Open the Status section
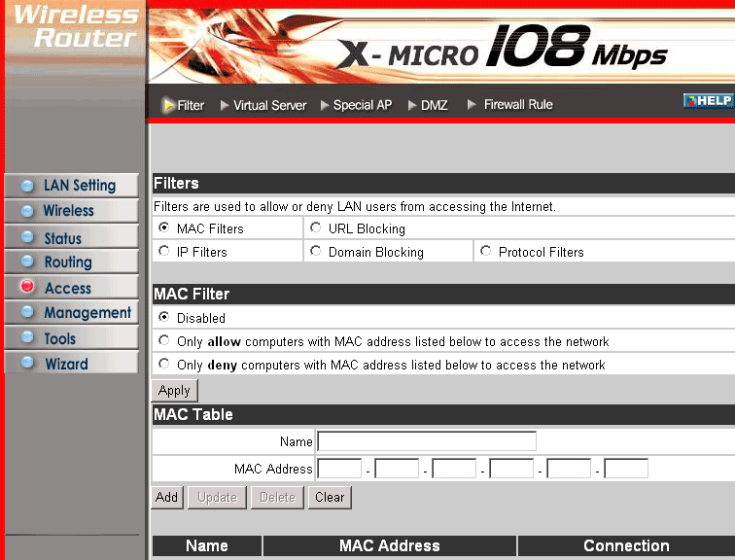This screenshot has height=560, width=735. 71,236
